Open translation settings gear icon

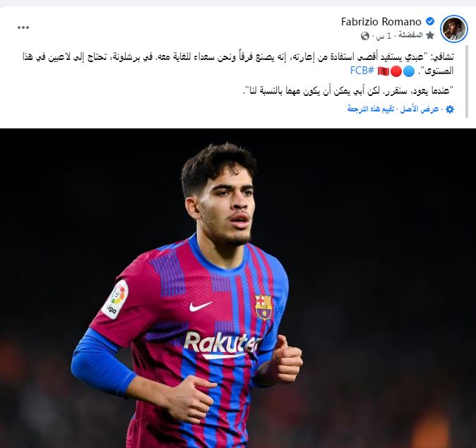[450, 109]
